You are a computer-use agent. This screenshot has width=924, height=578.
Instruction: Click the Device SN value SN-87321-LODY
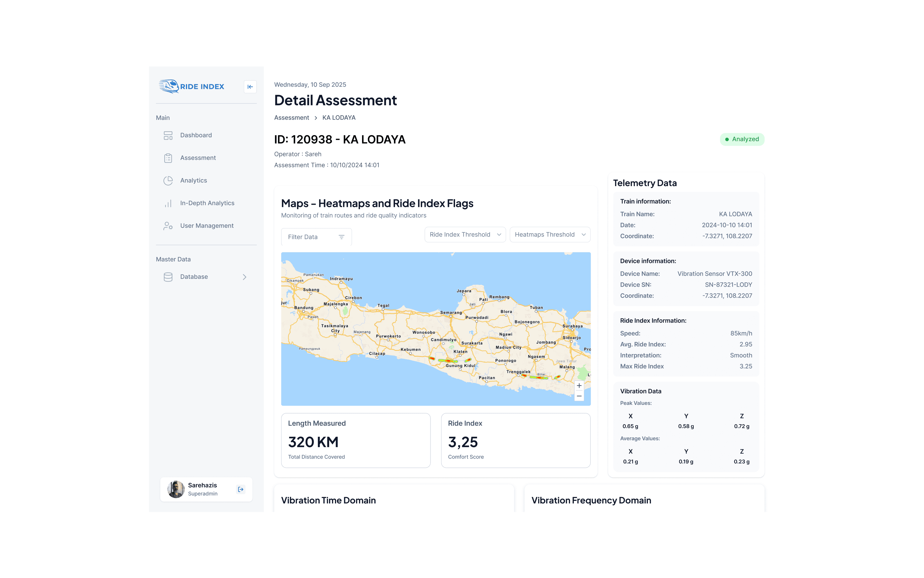click(x=728, y=285)
